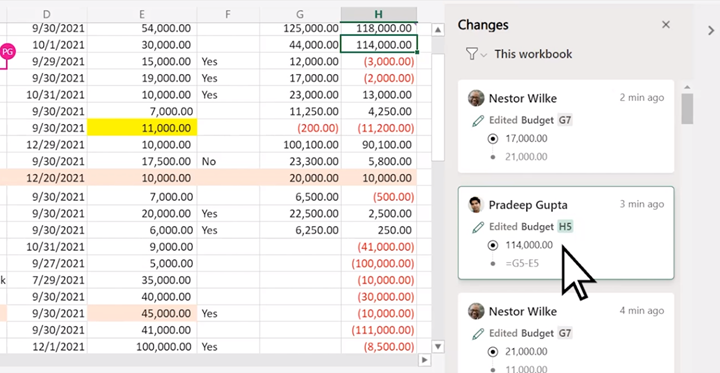Select the cell with date 12/20/2021
720x373 pixels.
click(46, 178)
